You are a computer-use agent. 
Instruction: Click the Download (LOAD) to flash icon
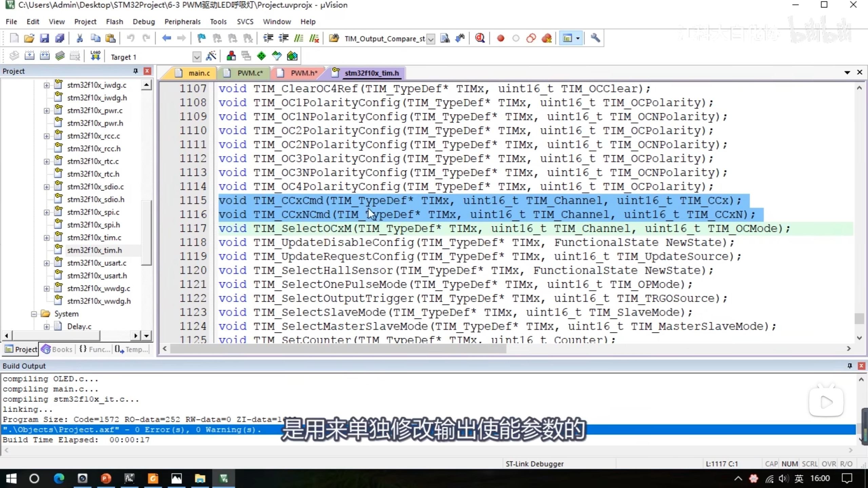point(95,56)
